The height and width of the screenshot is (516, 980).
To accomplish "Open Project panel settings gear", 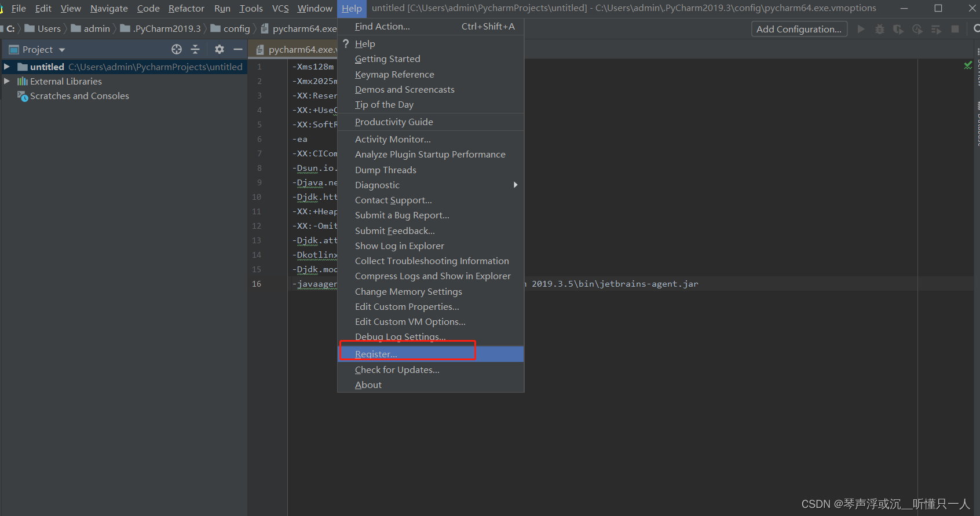I will coord(220,49).
